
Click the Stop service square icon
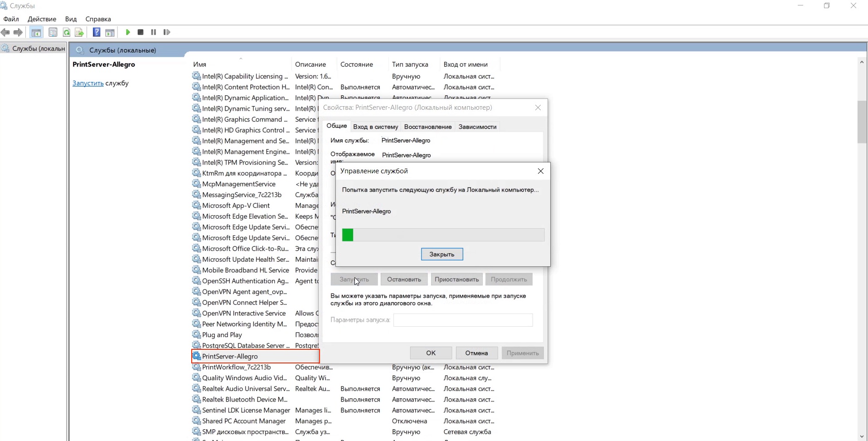coord(141,32)
